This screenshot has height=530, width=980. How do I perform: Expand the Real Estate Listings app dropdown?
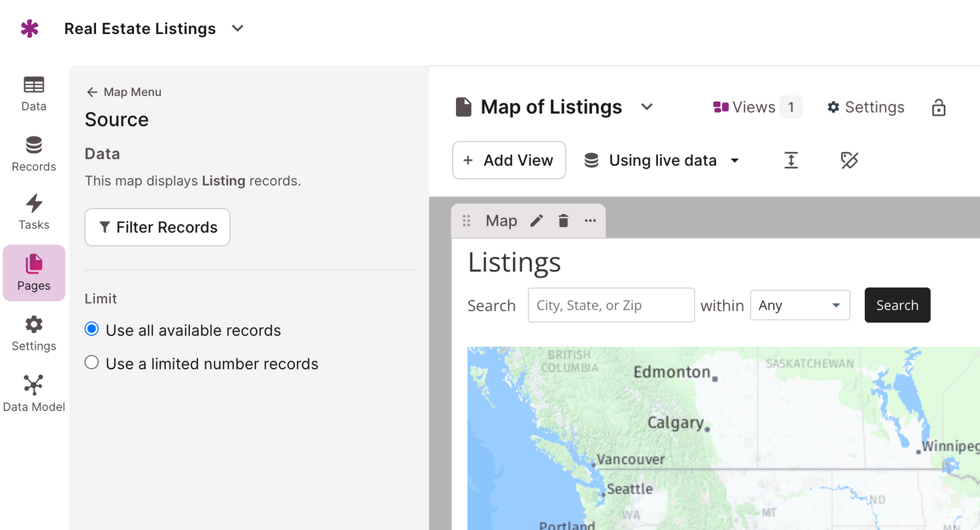tap(238, 29)
